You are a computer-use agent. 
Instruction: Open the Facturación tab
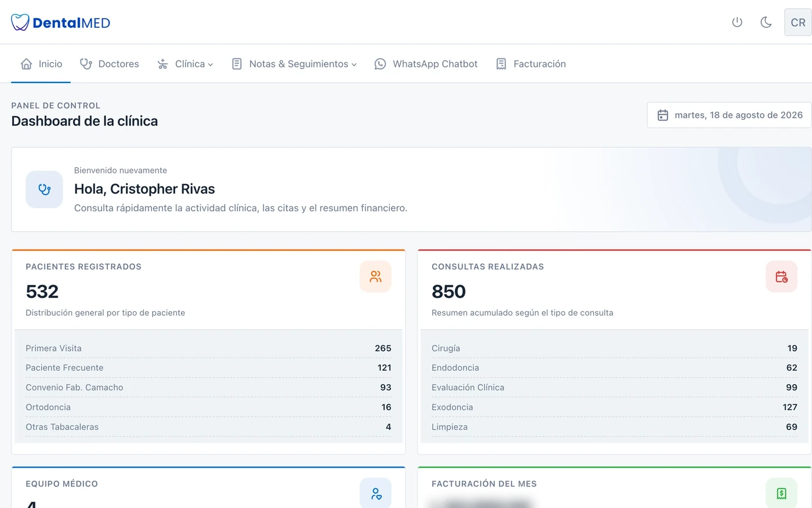(531, 64)
